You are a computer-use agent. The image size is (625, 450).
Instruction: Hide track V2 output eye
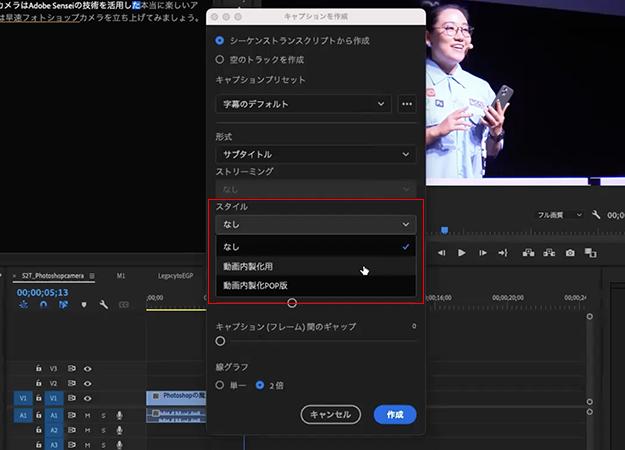[x=88, y=383]
